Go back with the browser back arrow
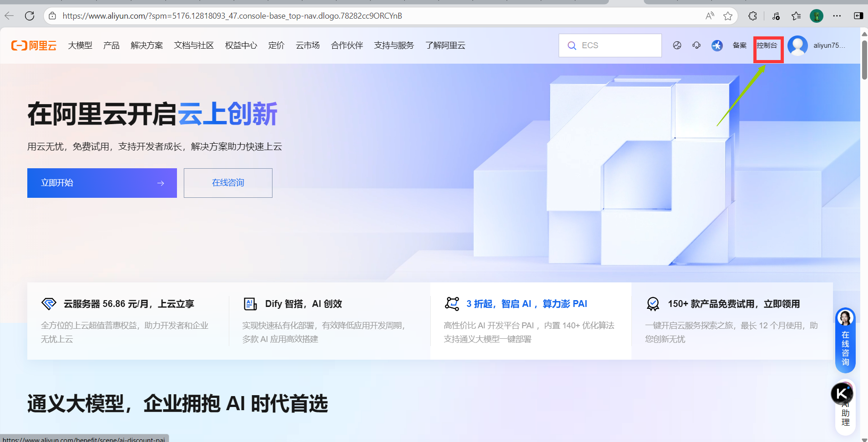Image resolution: width=868 pixels, height=442 pixels. (9, 16)
